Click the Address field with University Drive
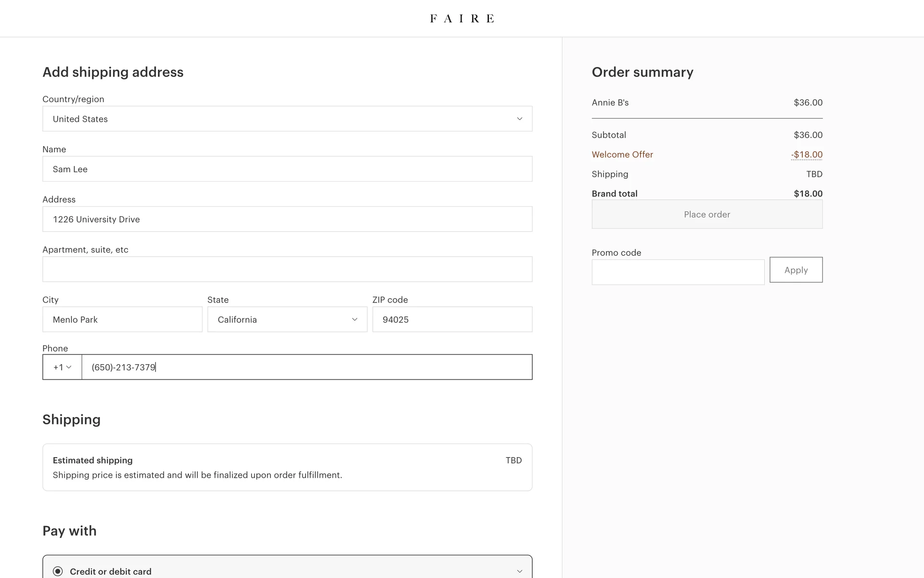The width and height of the screenshot is (924, 578). (x=287, y=219)
